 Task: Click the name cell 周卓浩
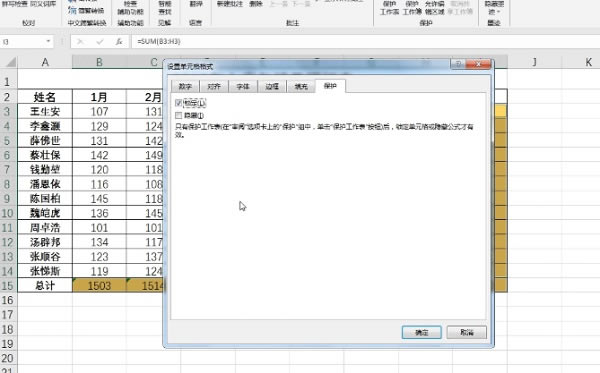(x=45, y=228)
